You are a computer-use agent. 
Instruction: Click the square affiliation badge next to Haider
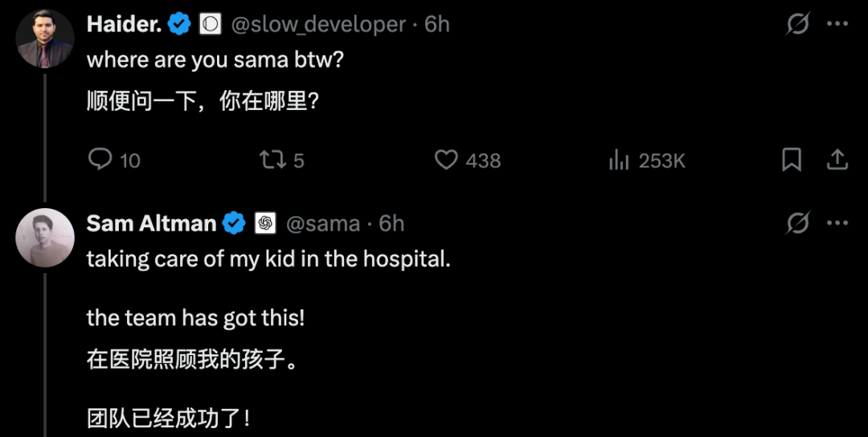point(210,25)
